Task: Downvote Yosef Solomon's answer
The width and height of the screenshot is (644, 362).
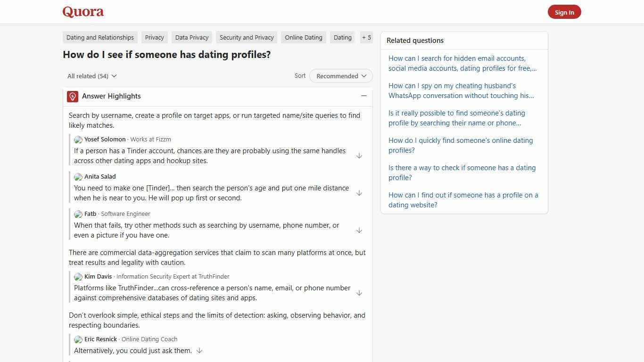Action: [359, 156]
